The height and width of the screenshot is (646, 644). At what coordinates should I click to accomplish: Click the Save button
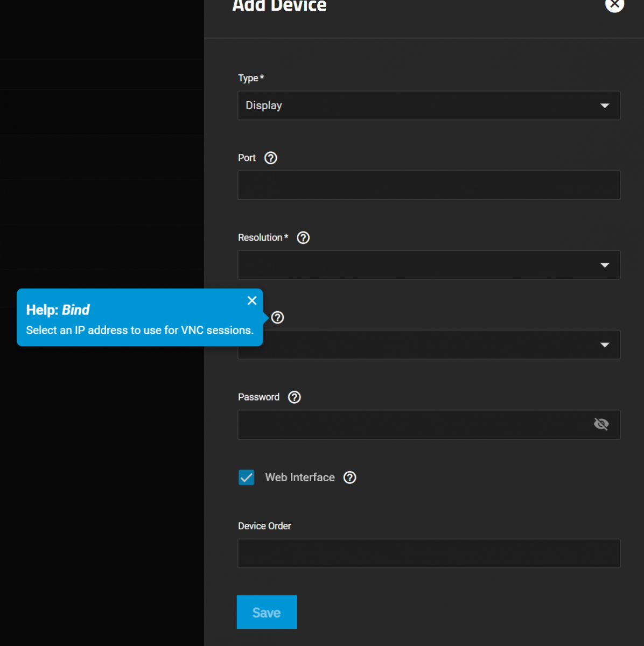pos(267,612)
